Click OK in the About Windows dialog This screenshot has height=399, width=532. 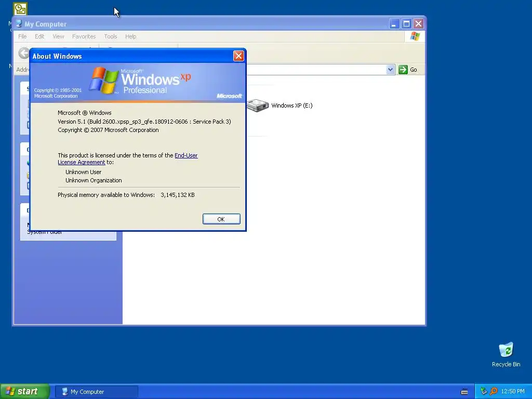pyautogui.click(x=221, y=219)
